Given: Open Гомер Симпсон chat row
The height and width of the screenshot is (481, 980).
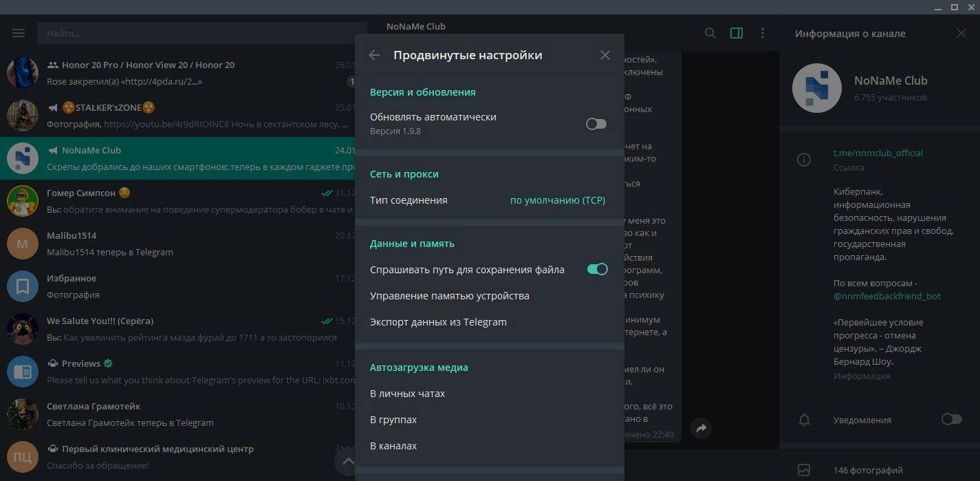Looking at the screenshot, I should 177,201.
